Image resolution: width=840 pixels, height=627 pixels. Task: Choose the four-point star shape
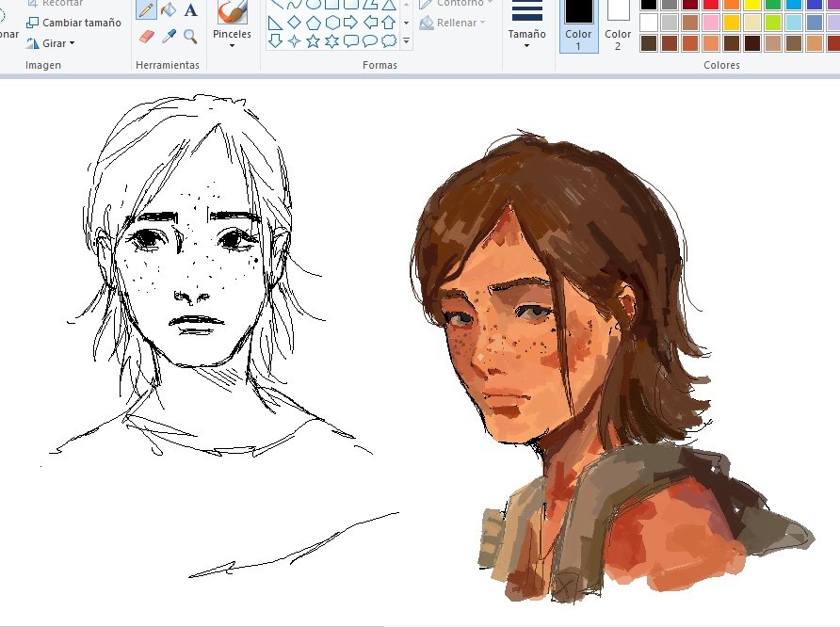tap(294, 40)
